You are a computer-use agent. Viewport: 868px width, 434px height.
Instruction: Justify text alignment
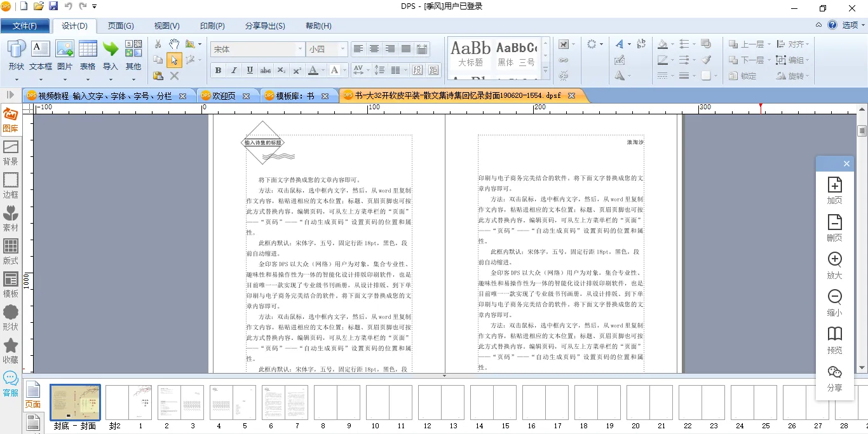pos(406,49)
